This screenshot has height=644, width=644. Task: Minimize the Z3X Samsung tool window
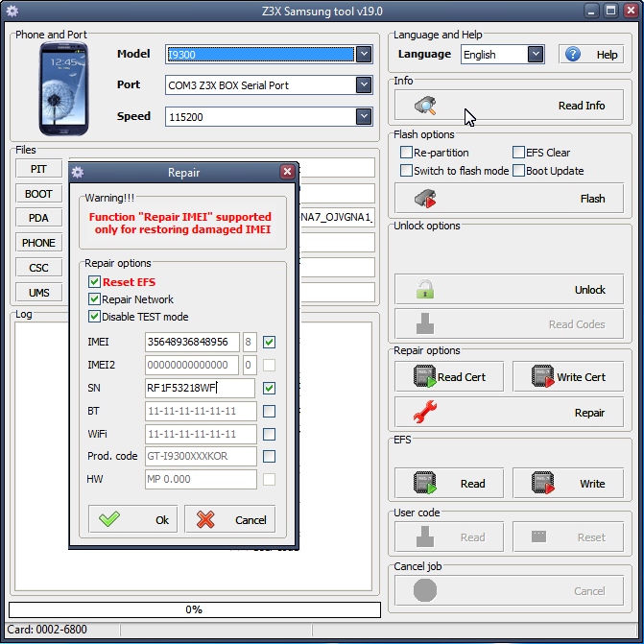[x=591, y=12]
